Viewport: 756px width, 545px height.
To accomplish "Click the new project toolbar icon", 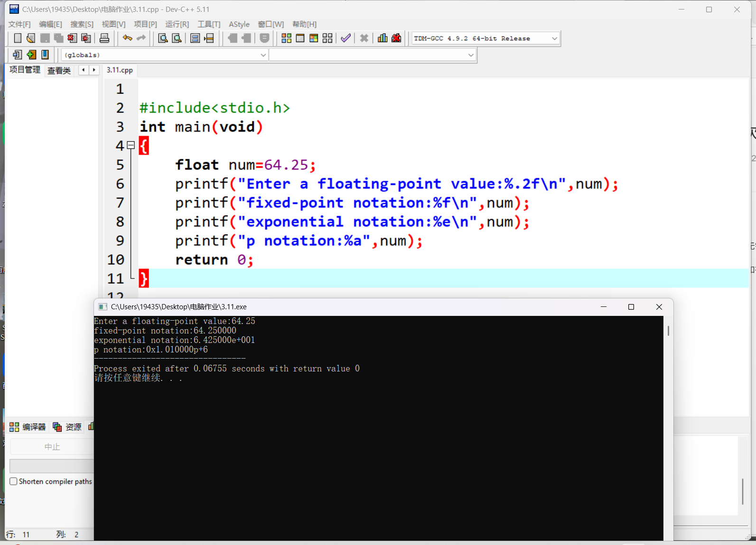I will [x=18, y=55].
